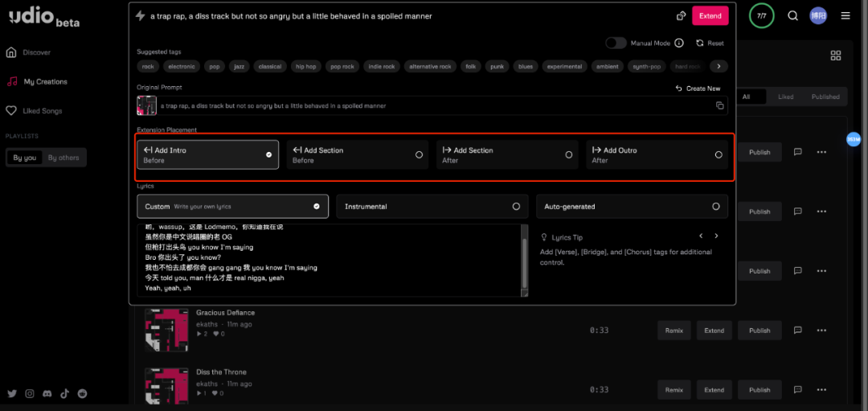The image size is (868, 411).
Task: Switch to the By others playlists tab
Action: click(63, 158)
